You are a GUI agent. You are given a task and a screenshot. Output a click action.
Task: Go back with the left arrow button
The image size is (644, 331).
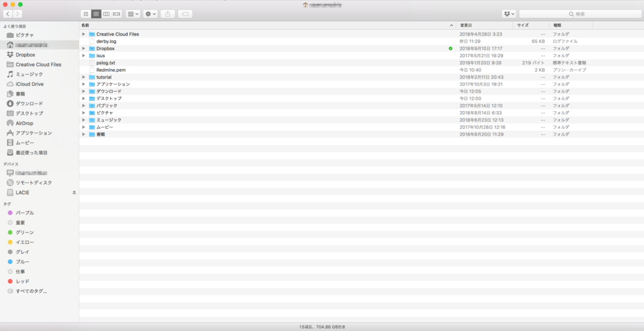pos(7,14)
